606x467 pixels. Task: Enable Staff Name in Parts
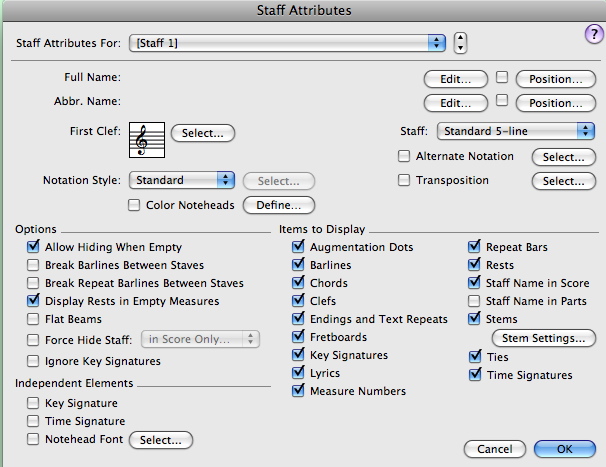pos(475,301)
